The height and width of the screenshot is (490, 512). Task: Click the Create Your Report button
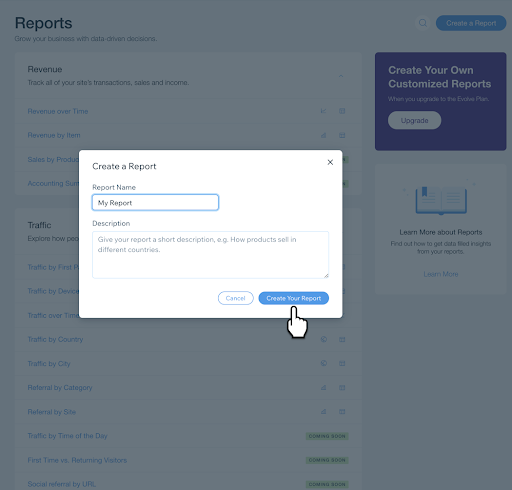pyautogui.click(x=294, y=298)
